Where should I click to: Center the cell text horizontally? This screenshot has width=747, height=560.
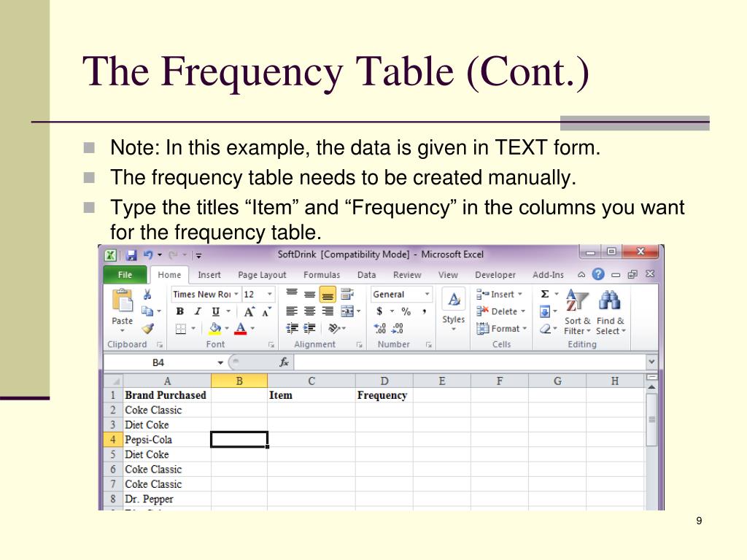(x=309, y=311)
